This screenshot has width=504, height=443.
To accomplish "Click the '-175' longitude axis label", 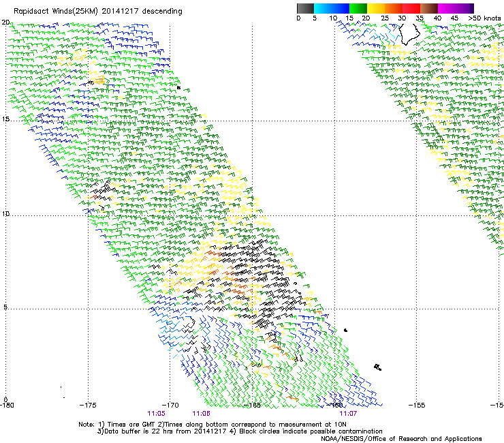I will click(x=88, y=405).
